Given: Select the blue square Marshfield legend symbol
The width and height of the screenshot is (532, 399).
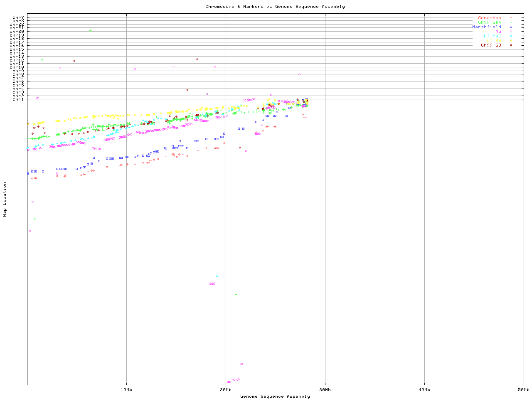Looking at the screenshot, I should coord(511,27).
